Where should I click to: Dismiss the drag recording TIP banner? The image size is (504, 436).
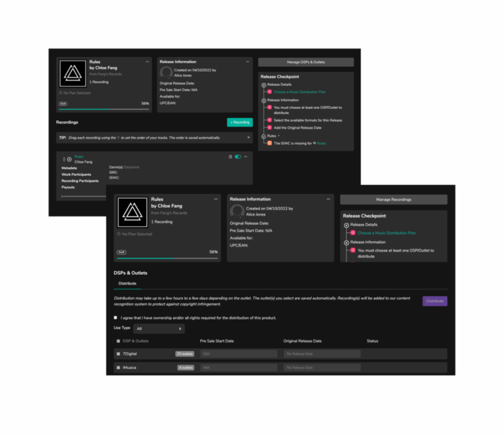click(x=248, y=138)
